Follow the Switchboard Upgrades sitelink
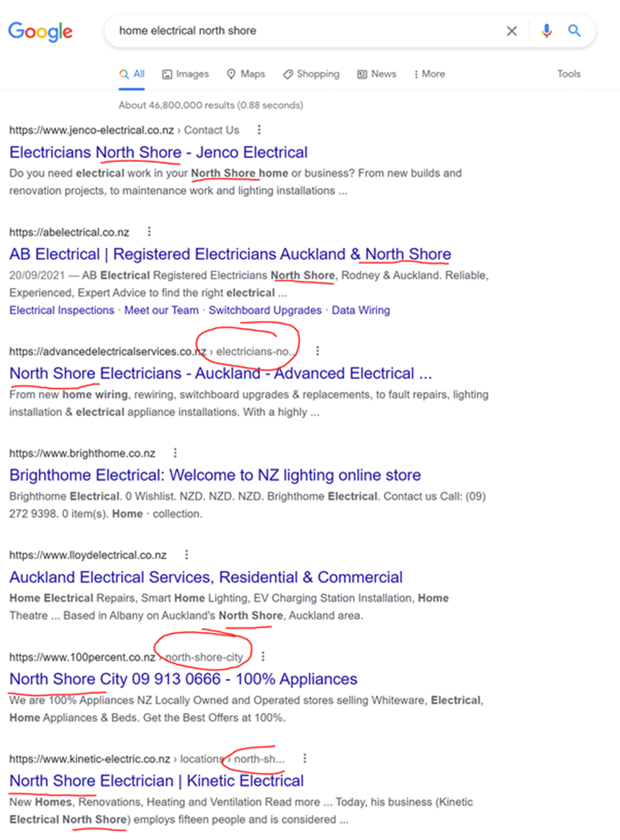This screenshot has height=840, width=620. 265,310
